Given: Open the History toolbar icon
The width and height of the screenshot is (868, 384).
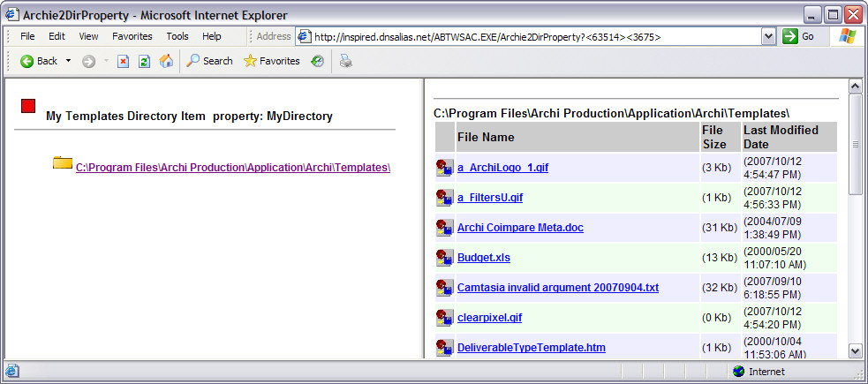Looking at the screenshot, I should tap(317, 61).
